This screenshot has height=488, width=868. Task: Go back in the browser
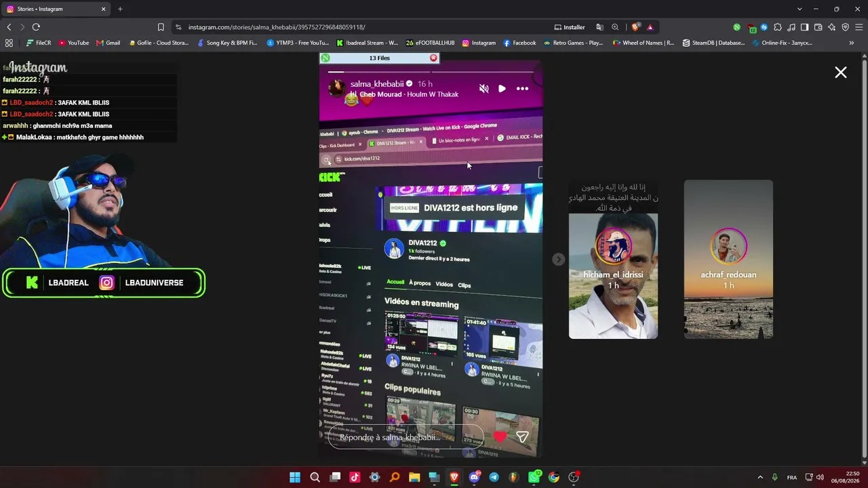9,27
